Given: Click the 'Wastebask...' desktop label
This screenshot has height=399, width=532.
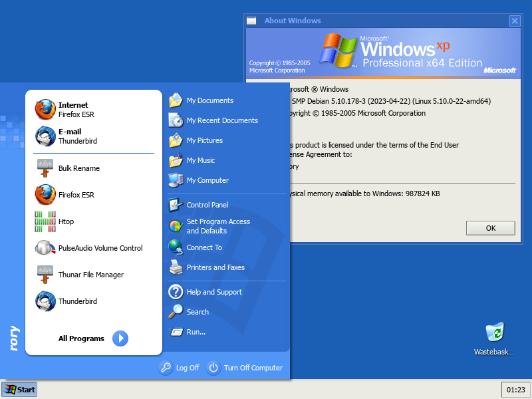Looking at the screenshot, I should click(x=493, y=352).
